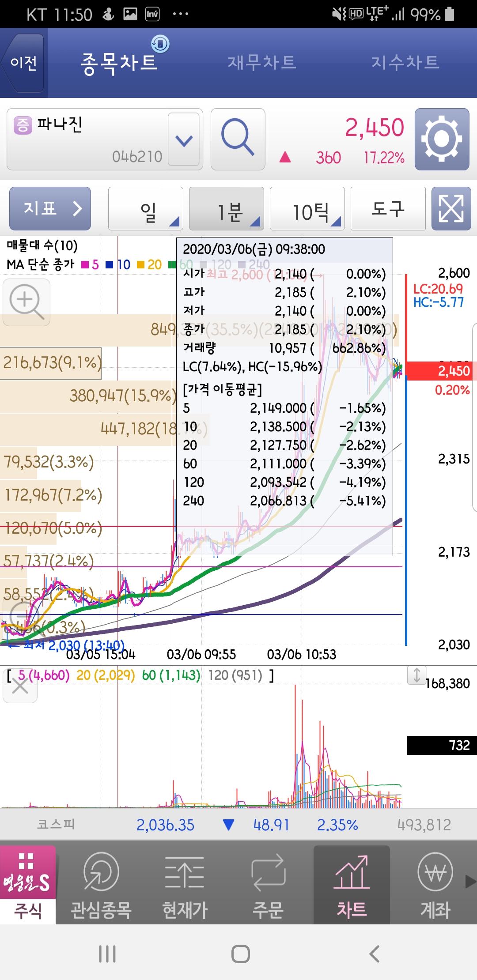Tap the 이전 back button
The height and width of the screenshot is (980, 477).
click(x=23, y=63)
